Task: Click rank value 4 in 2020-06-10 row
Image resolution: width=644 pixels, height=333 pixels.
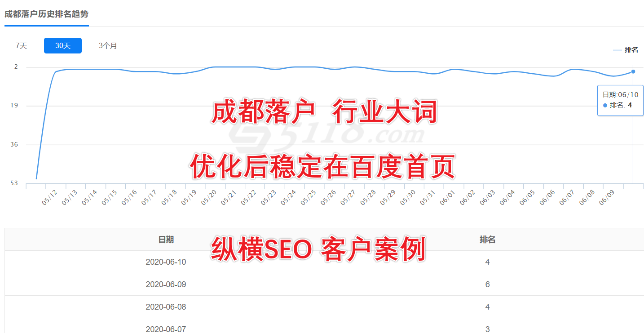Action: coord(488,262)
